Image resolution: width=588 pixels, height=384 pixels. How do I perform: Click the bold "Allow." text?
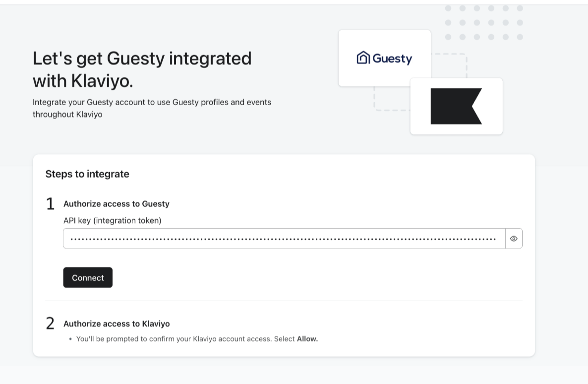(x=307, y=339)
